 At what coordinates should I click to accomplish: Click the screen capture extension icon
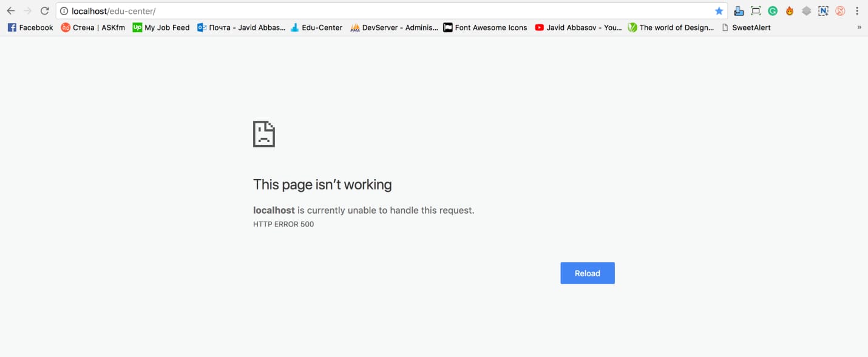(x=755, y=10)
